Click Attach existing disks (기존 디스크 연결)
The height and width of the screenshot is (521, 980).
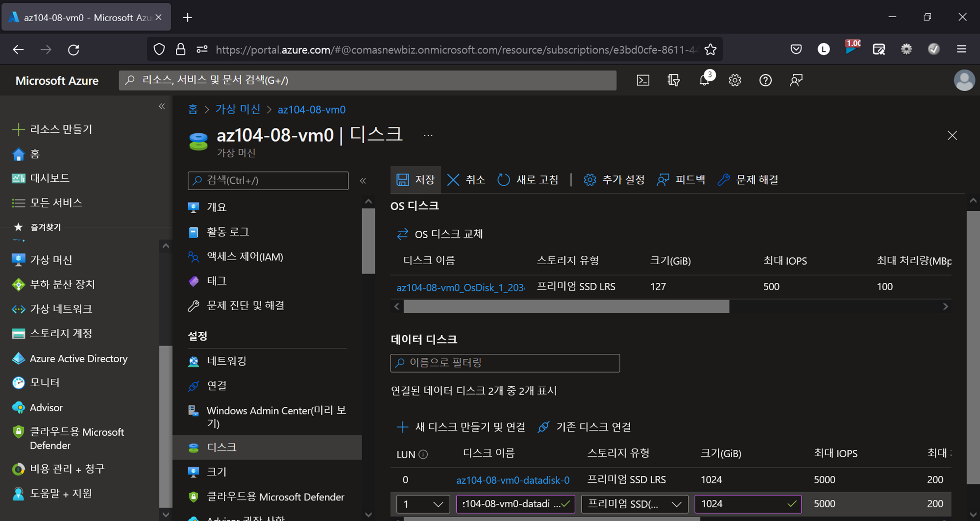tap(584, 427)
